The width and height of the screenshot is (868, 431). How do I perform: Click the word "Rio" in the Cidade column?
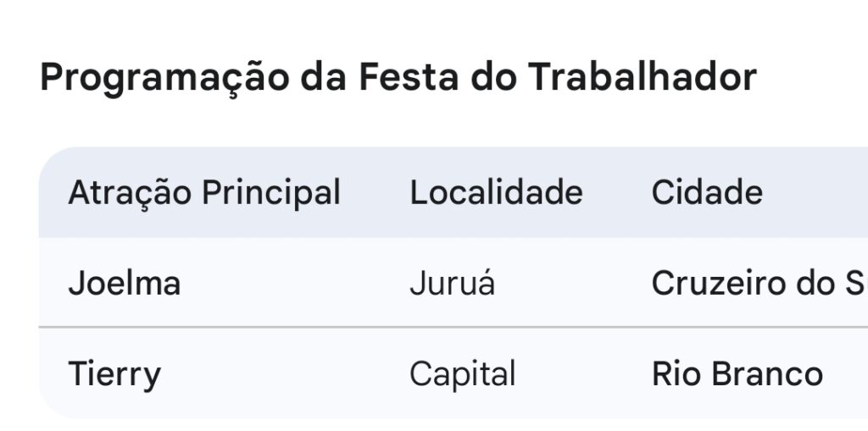pyautogui.click(x=672, y=373)
